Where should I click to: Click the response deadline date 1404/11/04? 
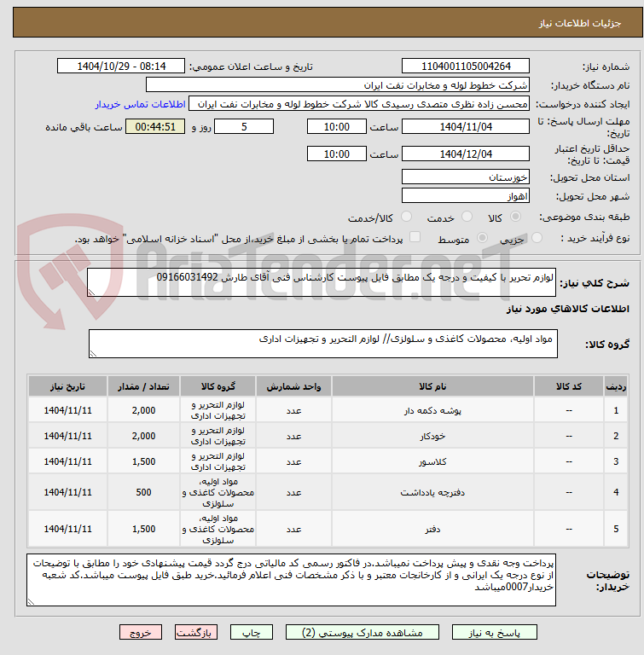(x=466, y=126)
